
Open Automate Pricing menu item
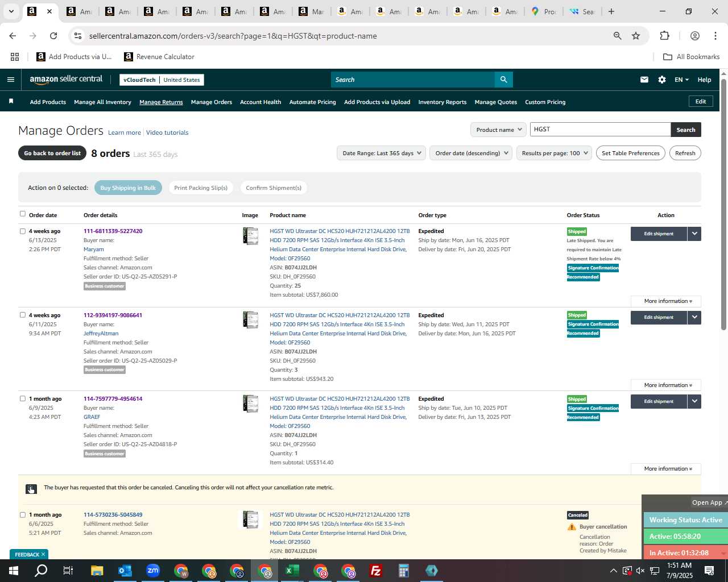pos(312,102)
